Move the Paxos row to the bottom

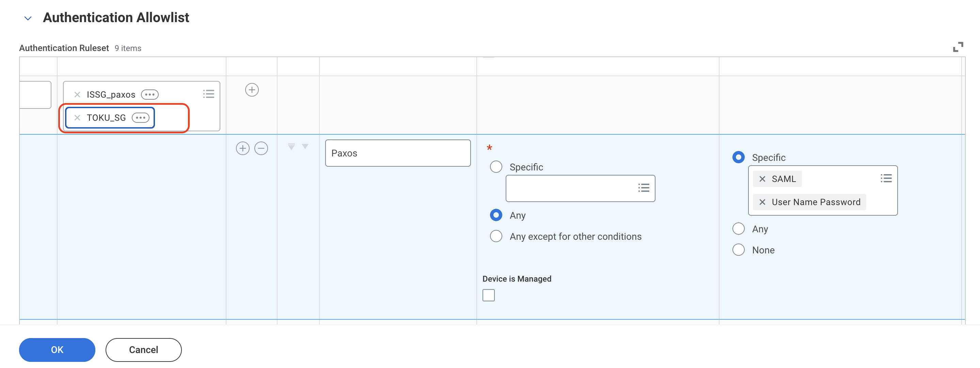291,146
